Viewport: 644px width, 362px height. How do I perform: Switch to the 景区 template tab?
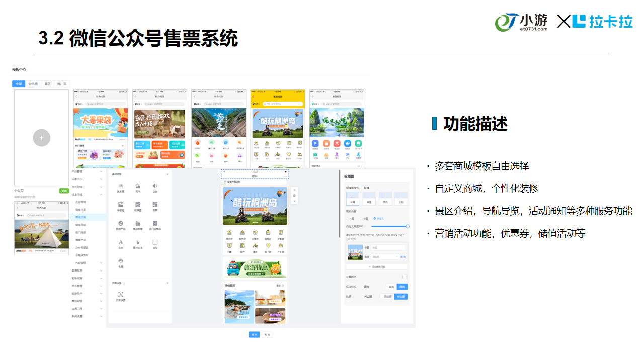[47, 84]
